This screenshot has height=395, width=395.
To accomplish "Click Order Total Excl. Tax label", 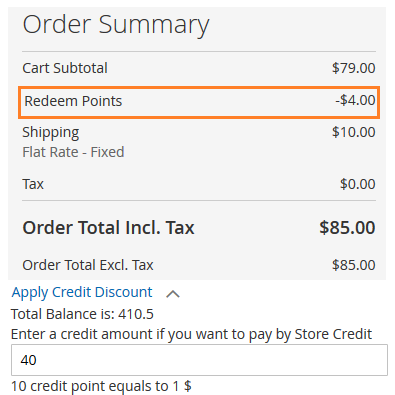I will point(88,265).
